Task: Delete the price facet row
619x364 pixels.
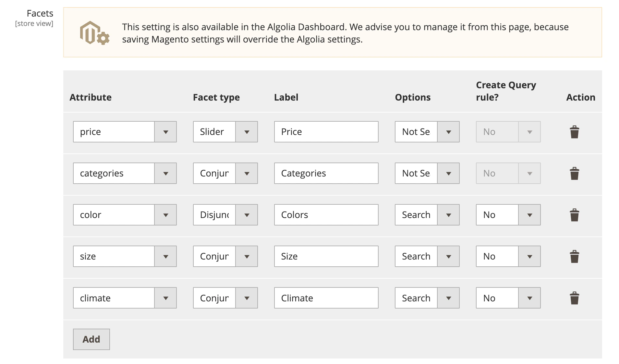Action: tap(574, 132)
